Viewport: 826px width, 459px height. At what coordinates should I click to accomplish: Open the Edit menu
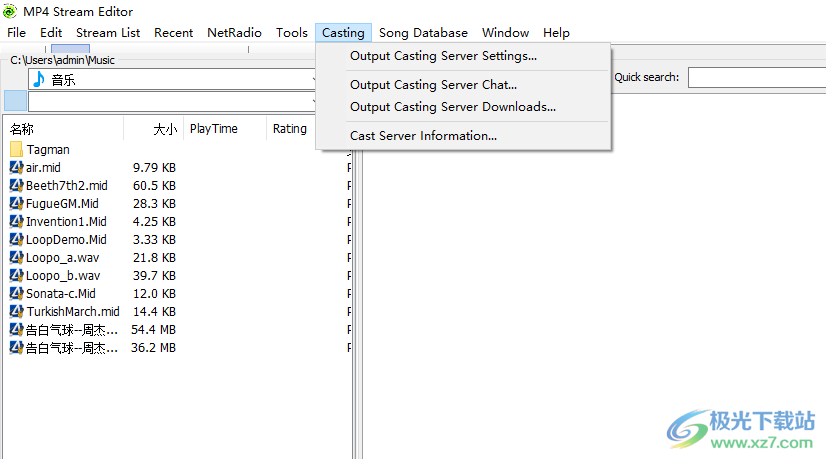tap(51, 33)
